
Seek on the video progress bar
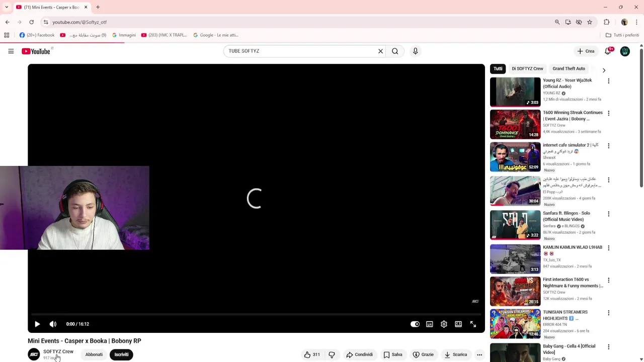(x=256, y=314)
